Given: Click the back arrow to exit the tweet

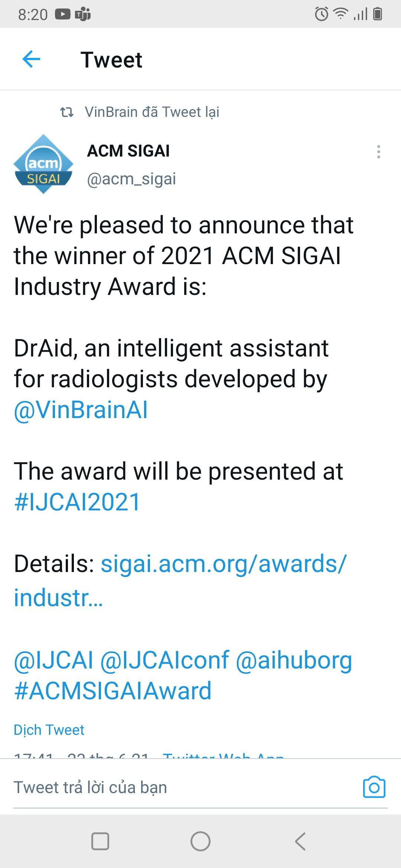Looking at the screenshot, I should [x=31, y=59].
